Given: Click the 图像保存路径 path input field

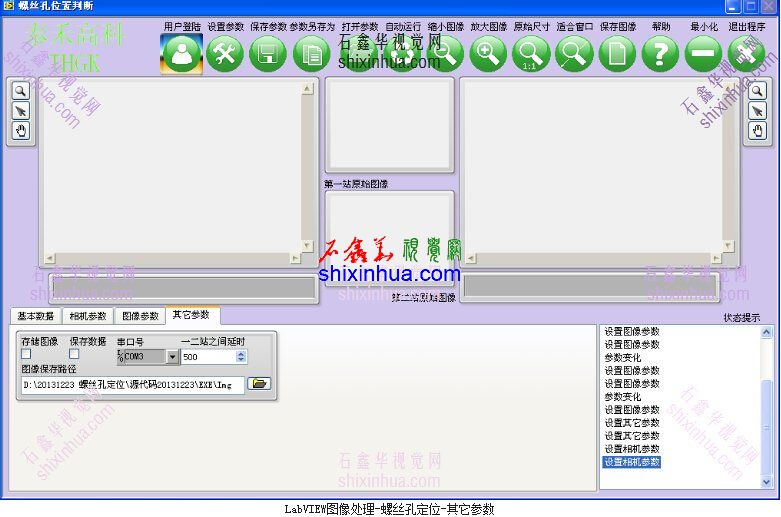Looking at the screenshot, I should pos(130,384).
